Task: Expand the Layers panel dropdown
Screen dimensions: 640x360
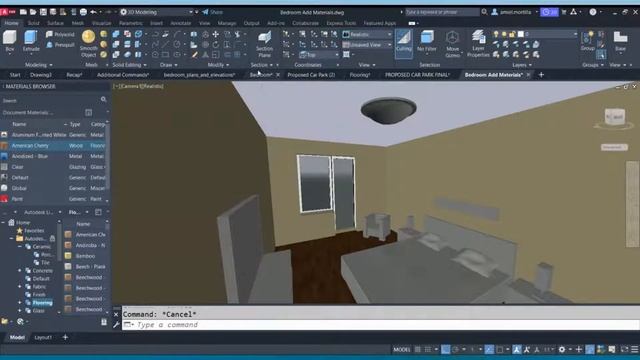Action: point(522,65)
